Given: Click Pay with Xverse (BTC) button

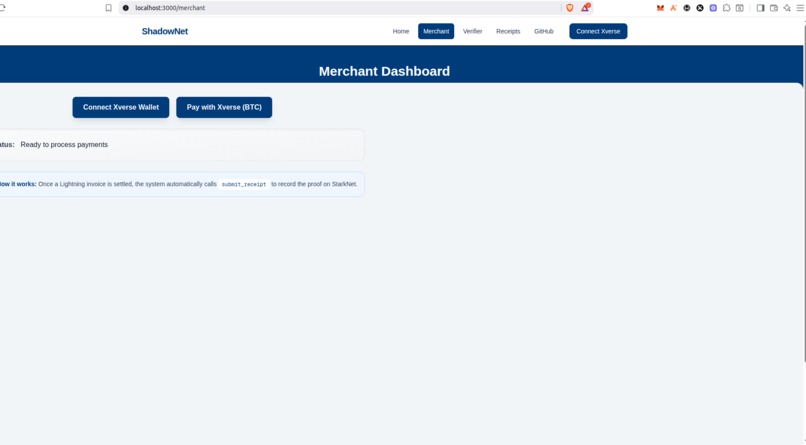Looking at the screenshot, I should [224, 107].
